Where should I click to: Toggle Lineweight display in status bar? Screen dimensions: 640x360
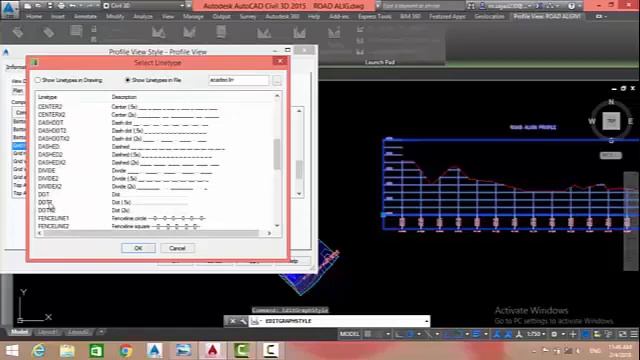[476, 334]
